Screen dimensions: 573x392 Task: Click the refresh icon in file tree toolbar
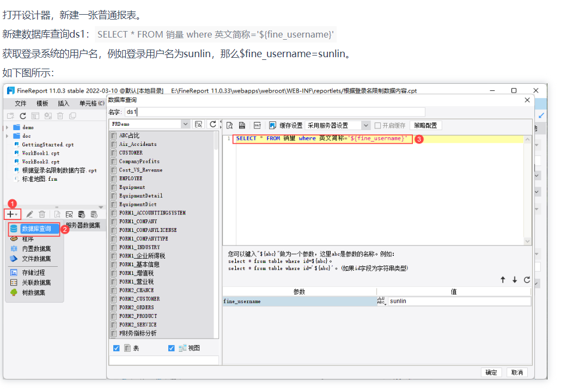[23, 116]
